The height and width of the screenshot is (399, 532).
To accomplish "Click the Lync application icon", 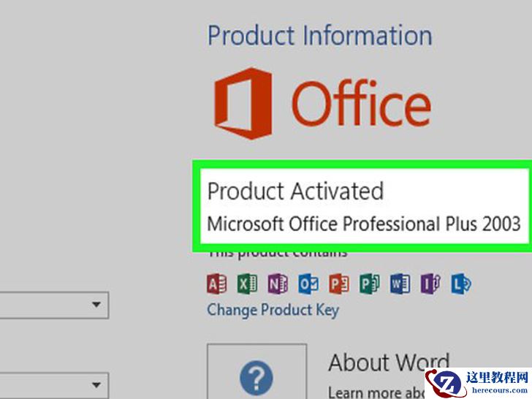I will pos(461,284).
